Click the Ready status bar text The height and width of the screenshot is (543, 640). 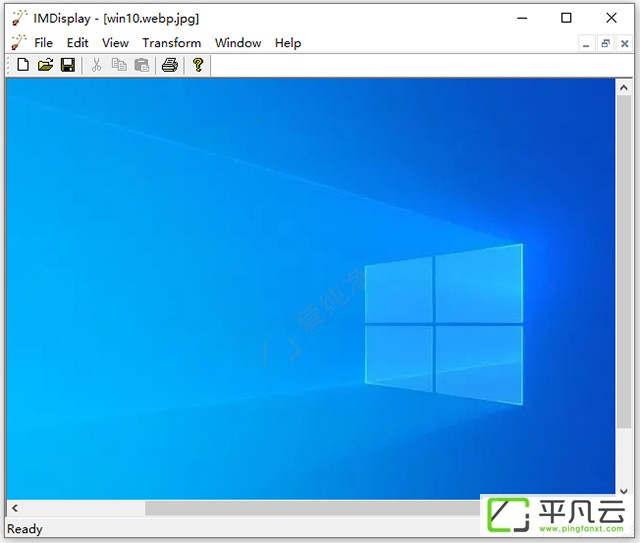tap(24, 529)
